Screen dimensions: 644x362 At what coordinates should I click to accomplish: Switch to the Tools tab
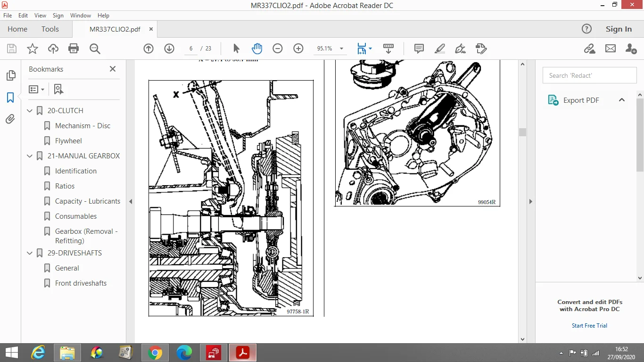coord(50,29)
